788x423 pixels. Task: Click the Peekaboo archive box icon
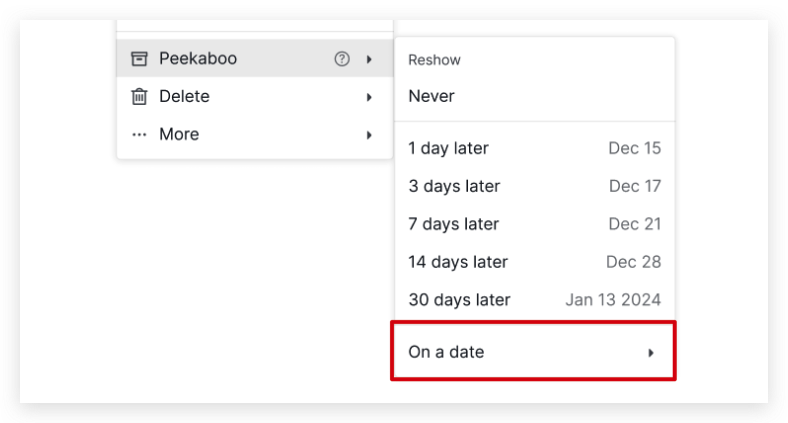click(139, 59)
